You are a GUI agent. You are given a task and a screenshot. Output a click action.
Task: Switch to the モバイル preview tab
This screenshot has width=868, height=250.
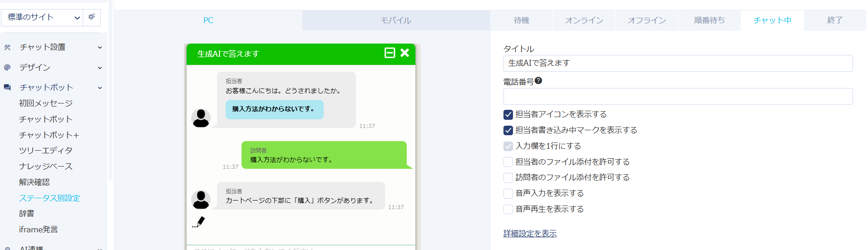(396, 20)
